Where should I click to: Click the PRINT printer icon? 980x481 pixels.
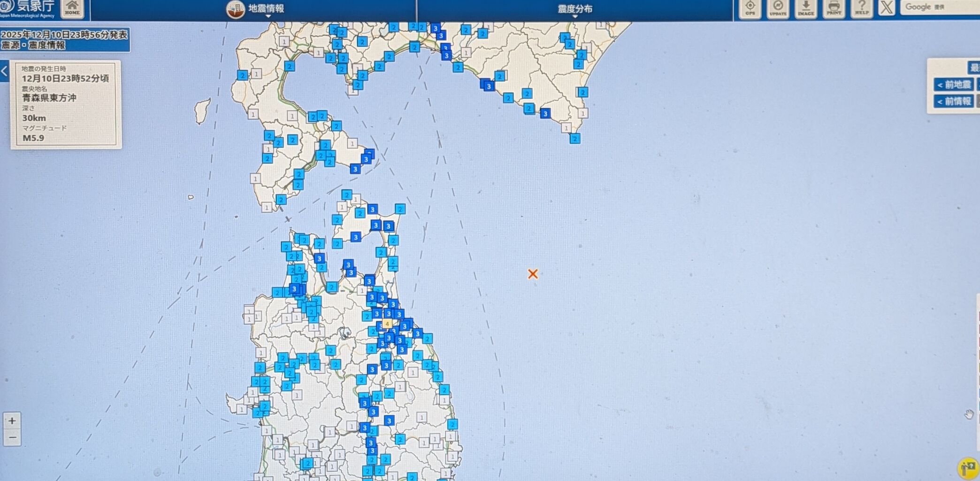(x=834, y=9)
